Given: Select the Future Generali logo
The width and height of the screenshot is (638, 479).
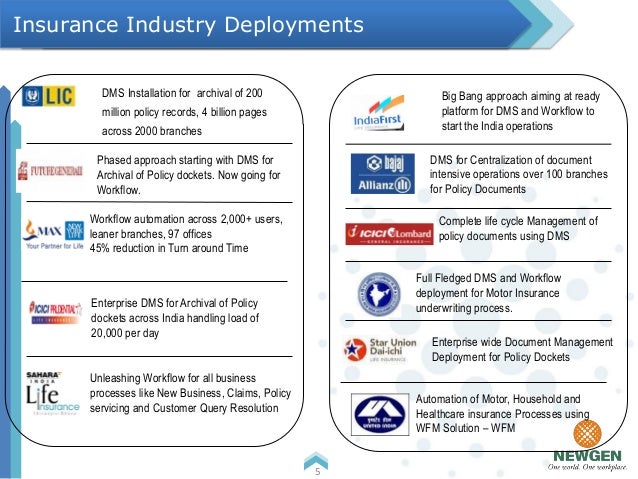Looking at the screenshot, I should [50, 171].
